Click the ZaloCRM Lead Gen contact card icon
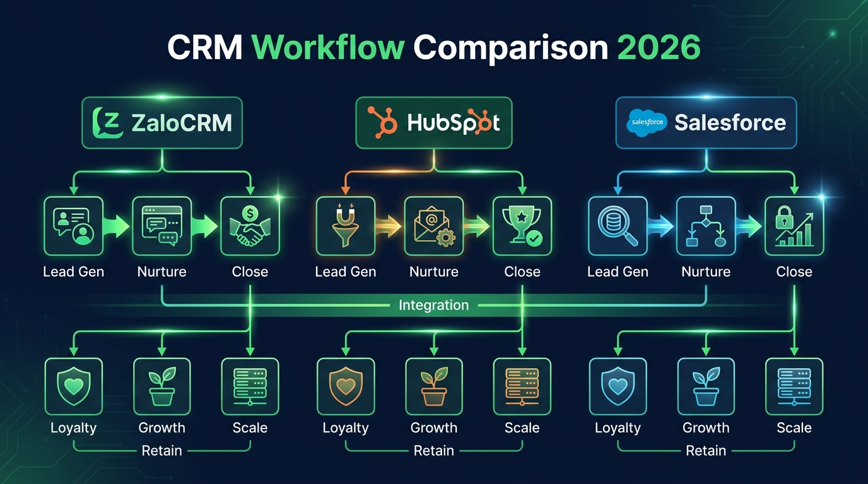The width and height of the screenshot is (868, 484). [73, 226]
